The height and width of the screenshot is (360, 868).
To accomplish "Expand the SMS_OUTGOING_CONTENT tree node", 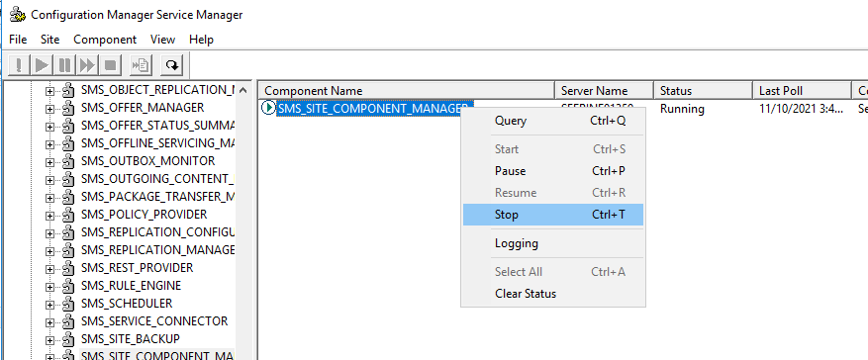I will [x=49, y=180].
